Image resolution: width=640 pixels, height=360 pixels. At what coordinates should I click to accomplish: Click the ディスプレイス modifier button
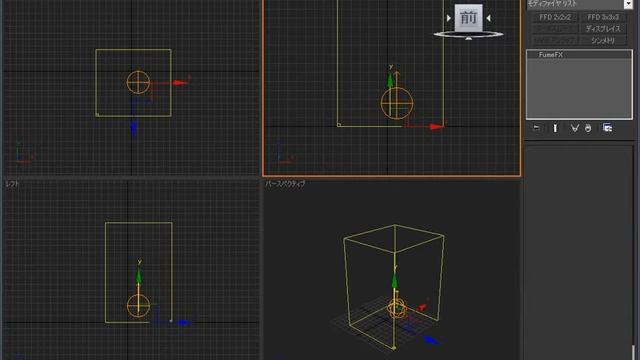click(x=603, y=29)
